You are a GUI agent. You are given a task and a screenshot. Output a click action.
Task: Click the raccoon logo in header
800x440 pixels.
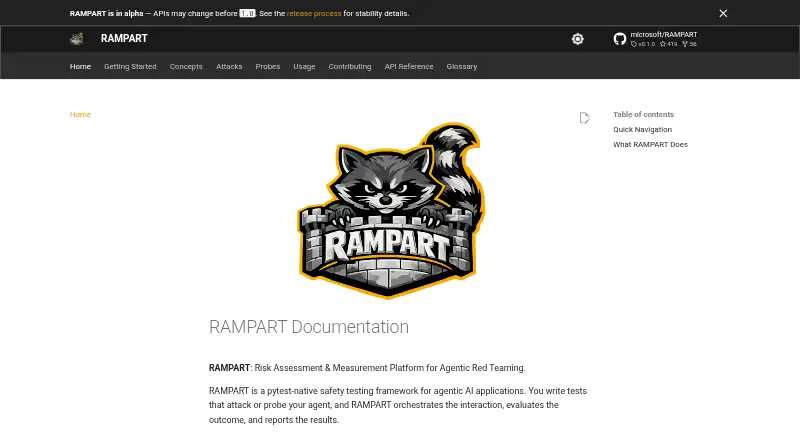[77, 39]
